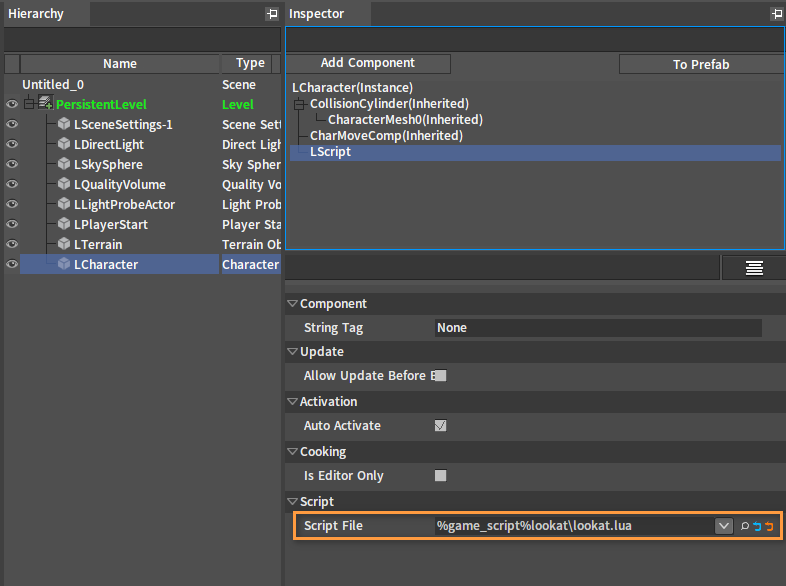Toggle visibility of PersistentLevel
Screen dimensions: 786x586
(x=12, y=104)
